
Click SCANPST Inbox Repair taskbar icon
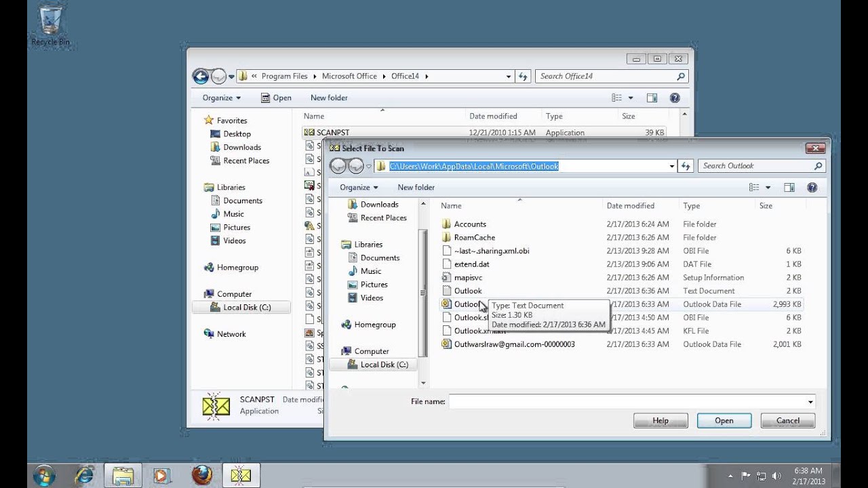(x=241, y=476)
